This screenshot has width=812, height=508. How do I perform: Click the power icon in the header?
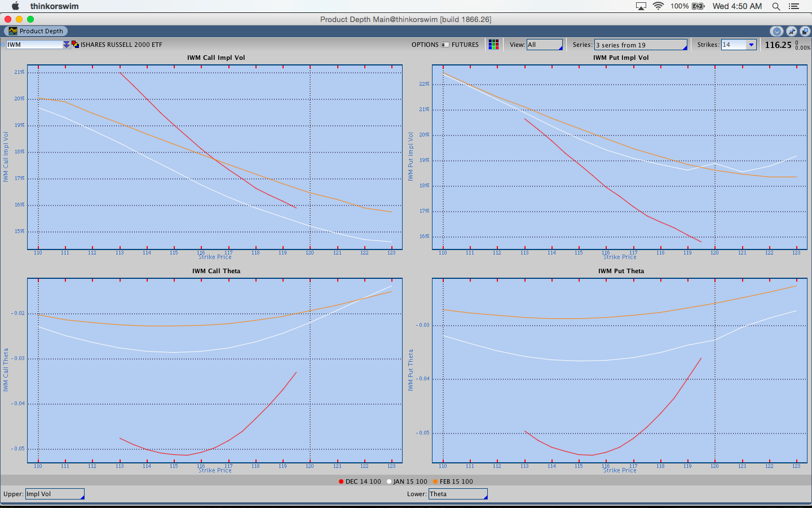(x=776, y=32)
